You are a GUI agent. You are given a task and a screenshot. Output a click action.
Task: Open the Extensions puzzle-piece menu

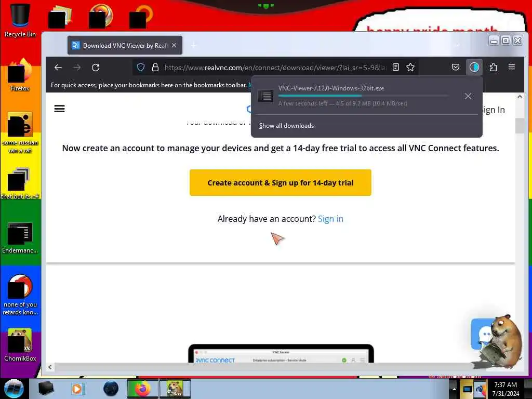(x=493, y=67)
